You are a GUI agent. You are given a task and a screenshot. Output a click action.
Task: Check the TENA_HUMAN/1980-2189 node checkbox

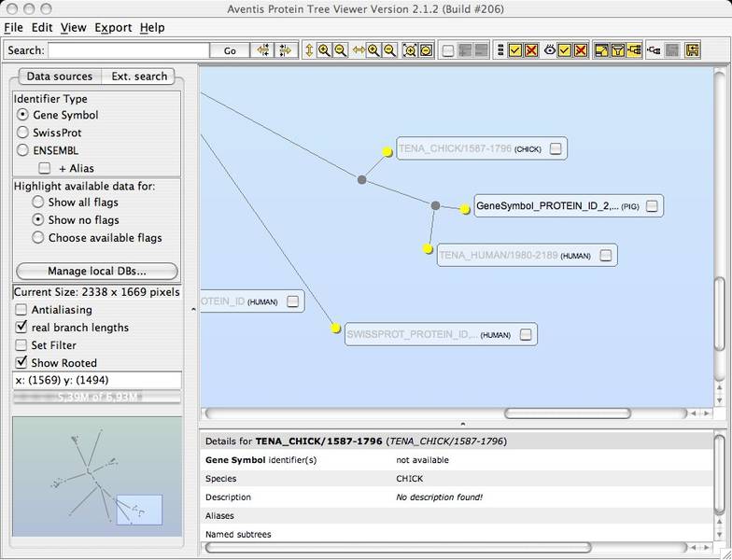605,256
